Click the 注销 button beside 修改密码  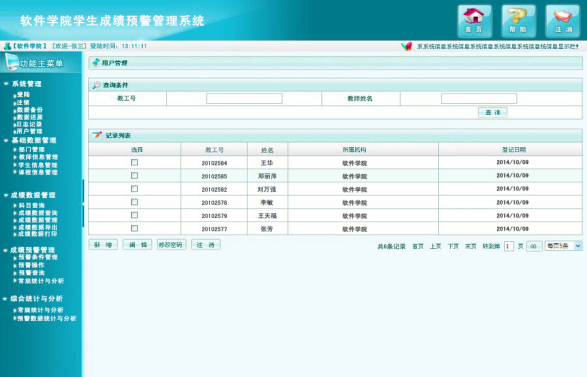click(x=206, y=245)
